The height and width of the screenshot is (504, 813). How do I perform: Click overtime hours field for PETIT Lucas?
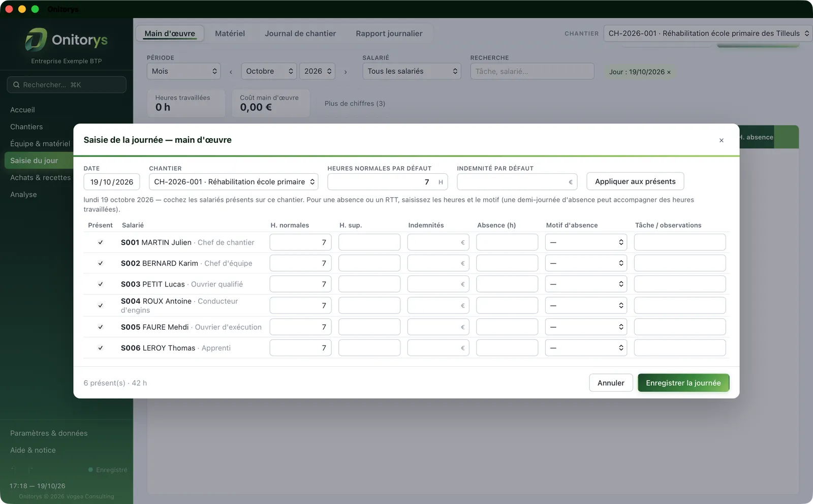(369, 284)
